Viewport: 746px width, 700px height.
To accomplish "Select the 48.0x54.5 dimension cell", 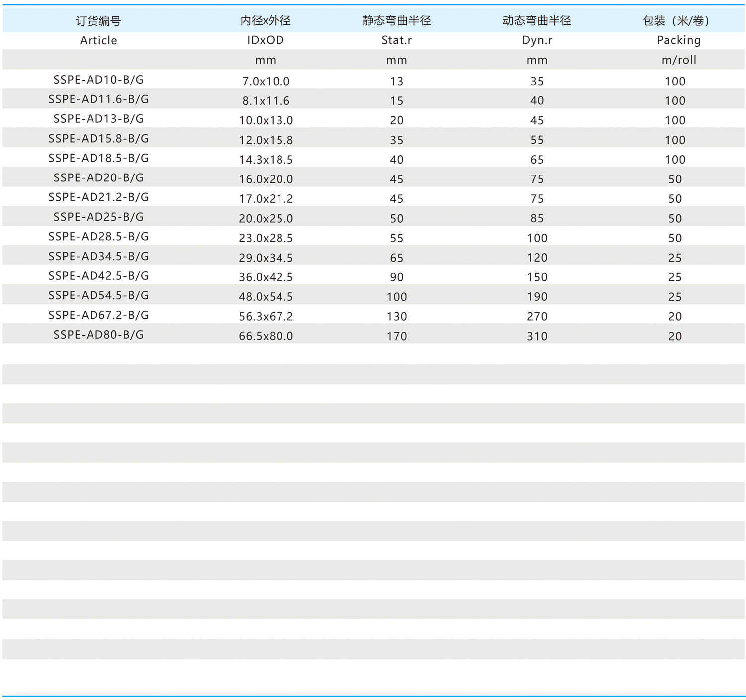I will (266, 297).
